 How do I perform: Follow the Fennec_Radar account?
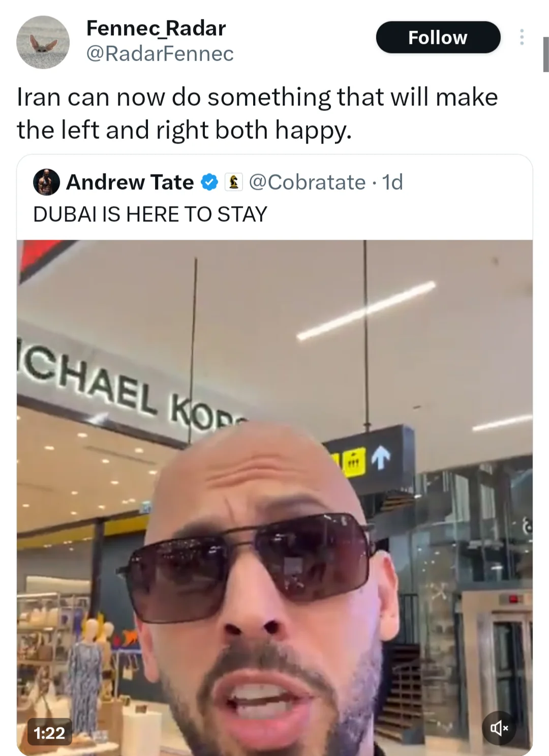[x=438, y=37]
